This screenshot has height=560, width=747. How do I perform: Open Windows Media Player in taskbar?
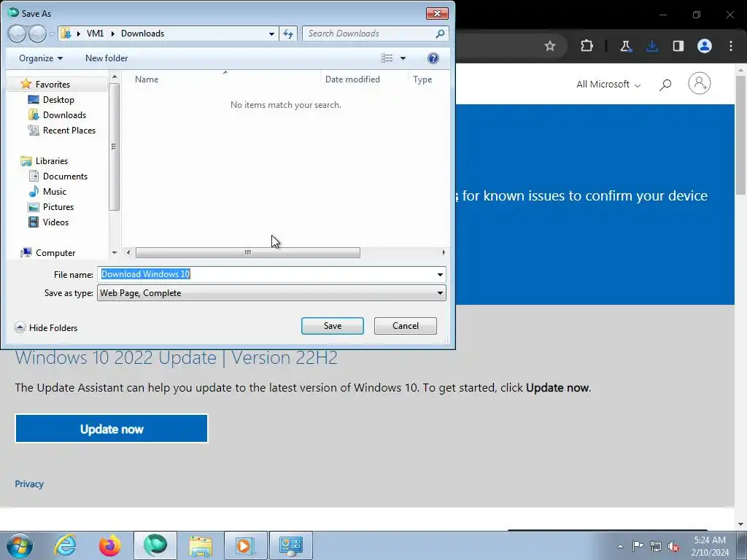click(x=245, y=545)
